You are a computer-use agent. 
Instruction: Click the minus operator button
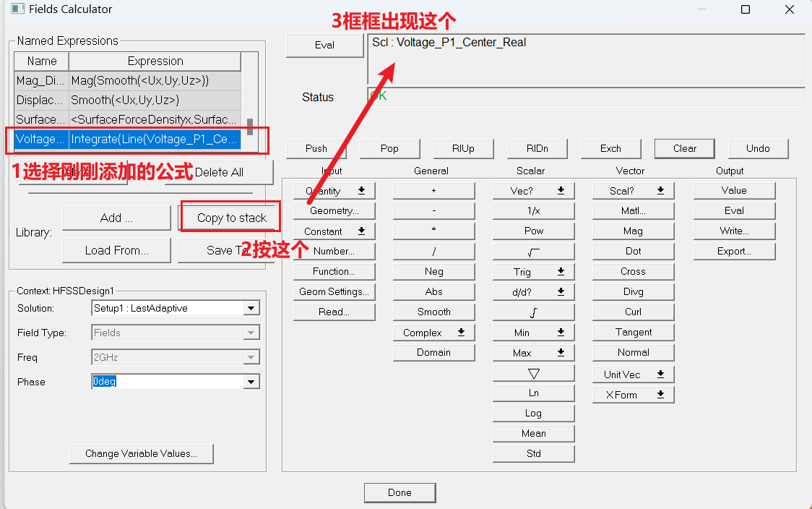tap(434, 211)
